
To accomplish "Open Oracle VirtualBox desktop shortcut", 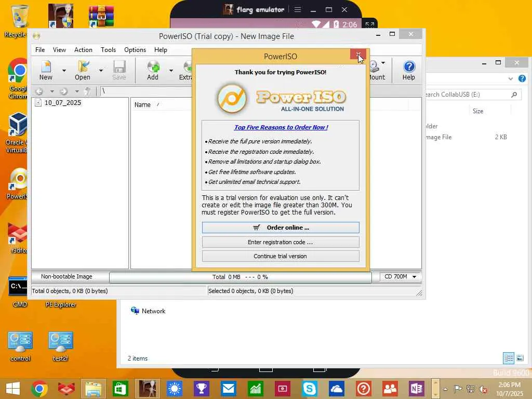I will 17,132.
